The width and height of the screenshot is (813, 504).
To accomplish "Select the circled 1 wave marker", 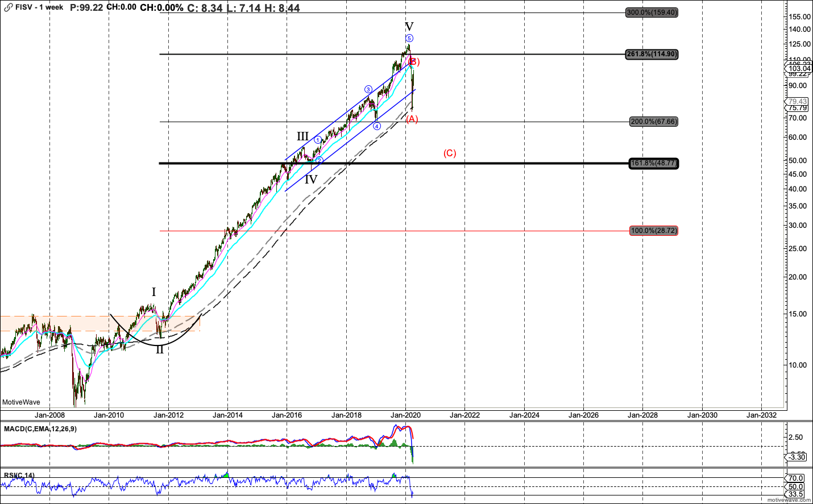I will tap(318, 140).
